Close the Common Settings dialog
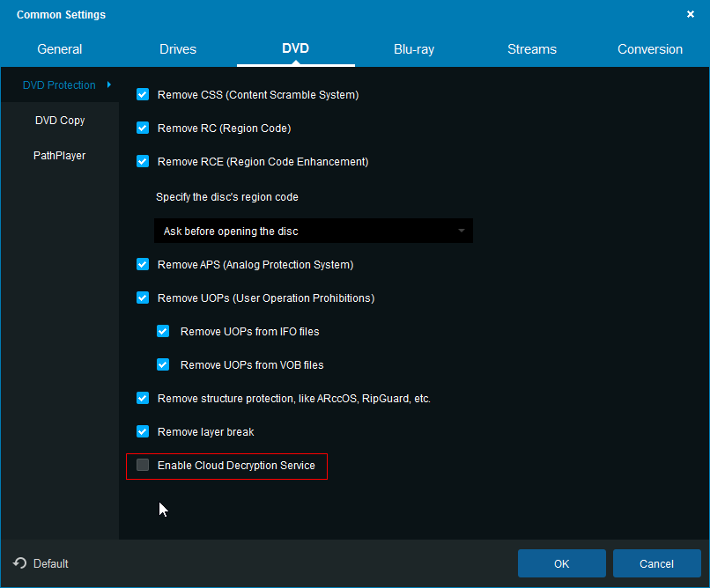This screenshot has width=710, height=588. tap(690, 15)
